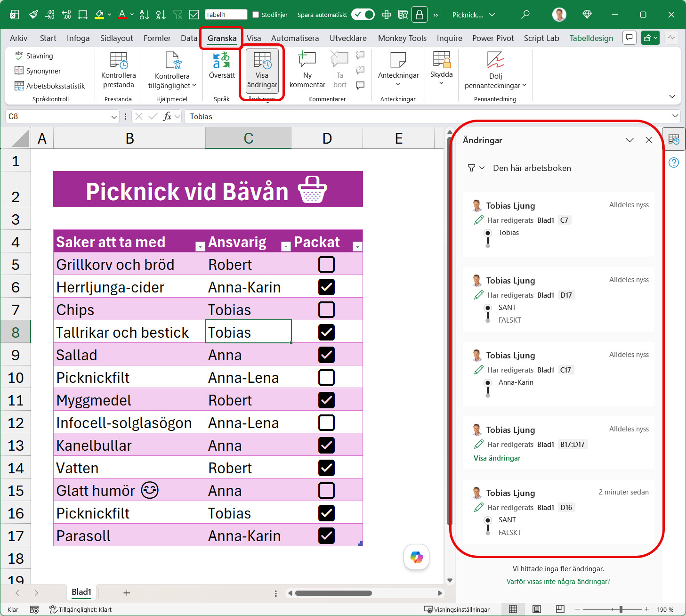Open the font color dropdown arrow

pyautogui.click(x=132, y=15)
